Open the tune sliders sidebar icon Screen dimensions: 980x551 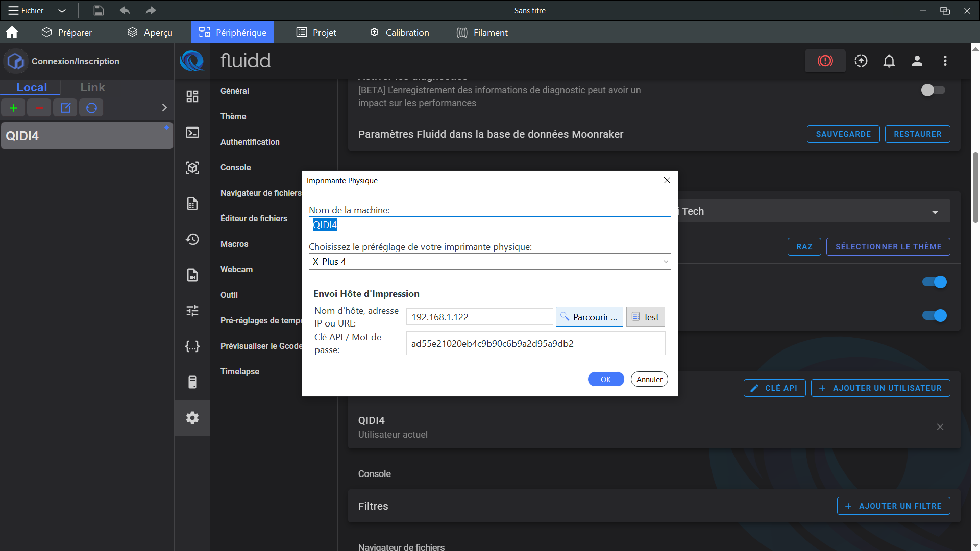[x=192, y=311]
